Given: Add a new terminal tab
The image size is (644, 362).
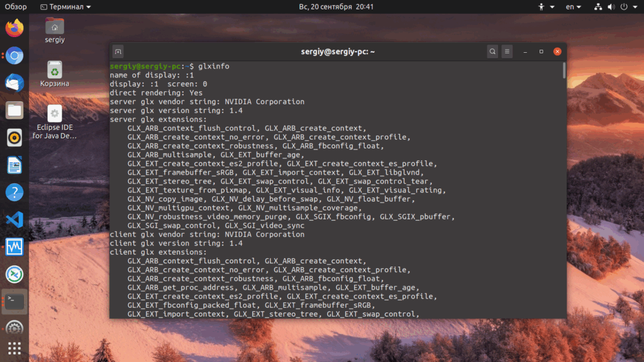Looking at the screenshot, I should click(118, 52).
